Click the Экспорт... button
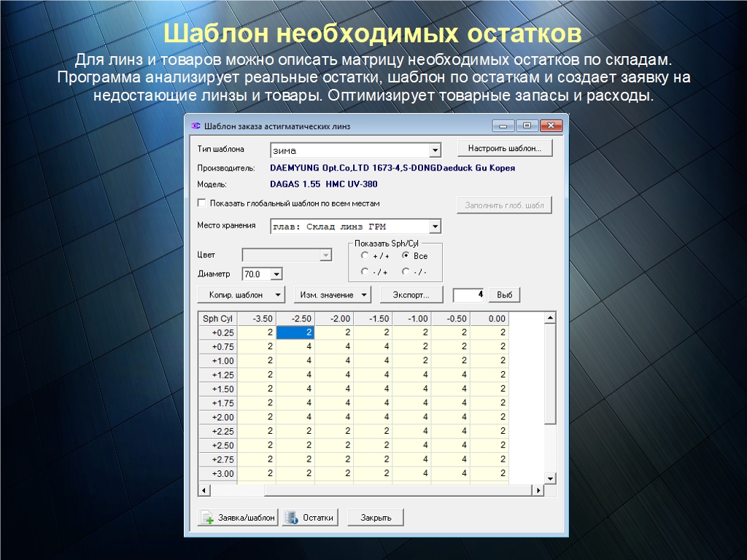The image size is (747, 560). (412, 295)
